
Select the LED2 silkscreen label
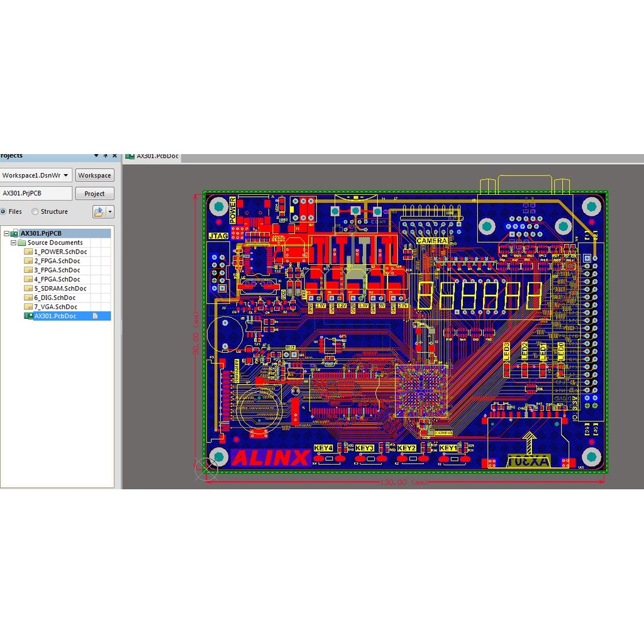click(x=525, y=352)
